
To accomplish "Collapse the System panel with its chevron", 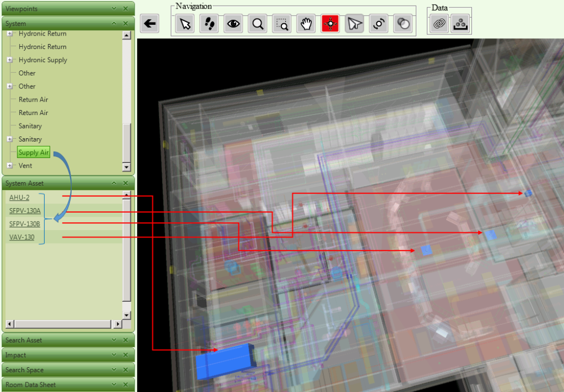I will pos(114,23).
